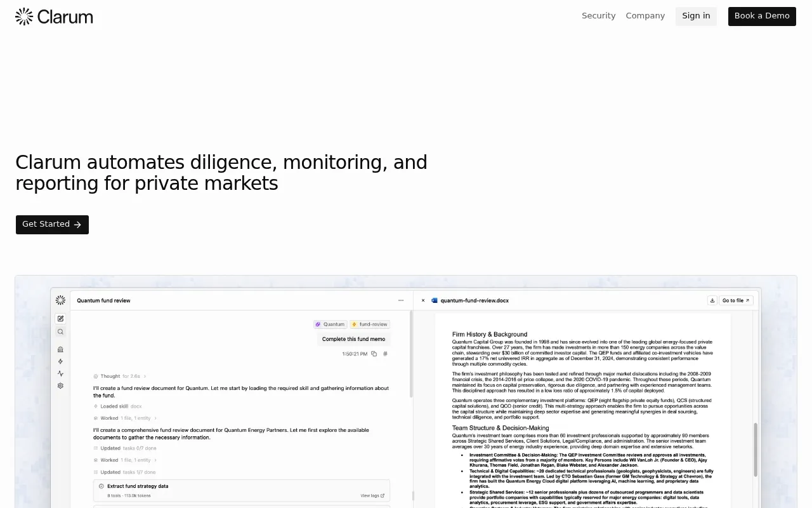Click the 1:50:21 PM timestamp
The height and width of the screenshot is (508, 812).
click(355, 354)
